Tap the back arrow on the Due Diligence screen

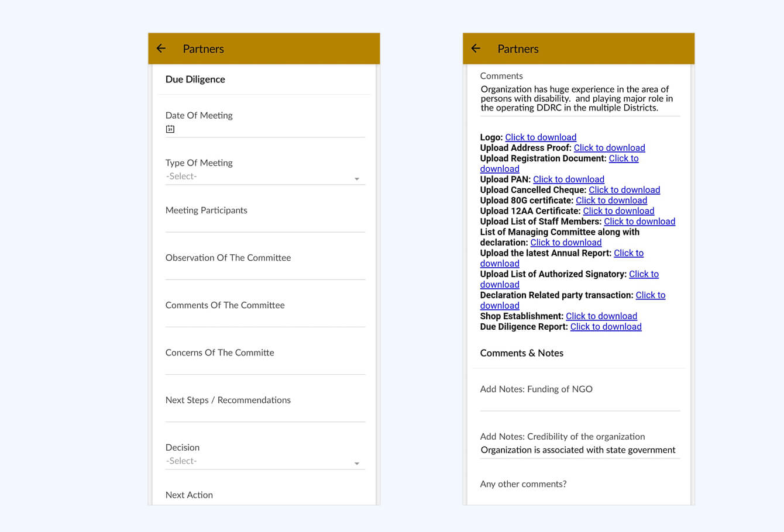point(161,49)
